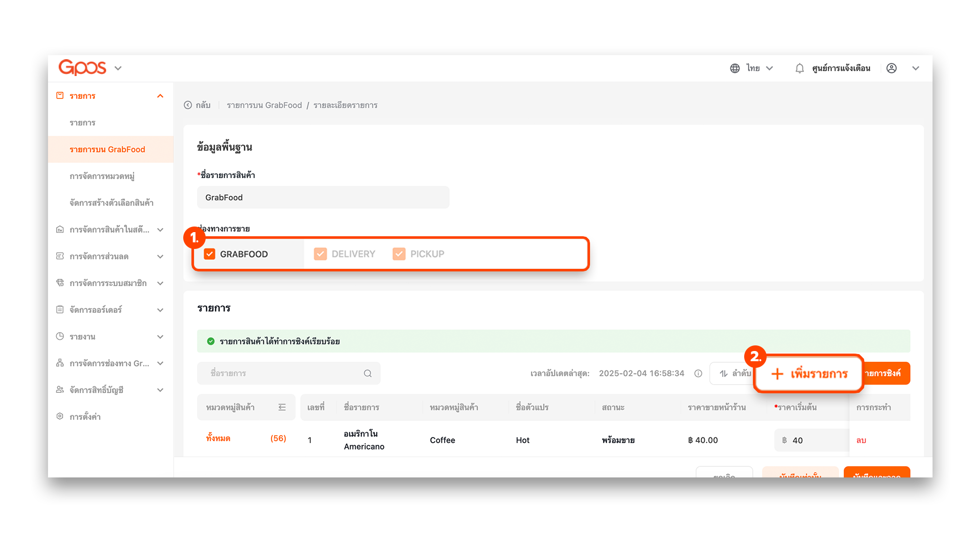Click the account permissions sidebar icon
Image resolution: width=980 pixels, height=551 pixels.
click(60, 390)
